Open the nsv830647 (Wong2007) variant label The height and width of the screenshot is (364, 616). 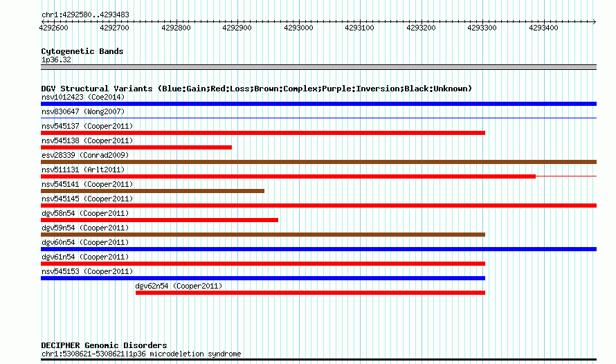[x=83, y=111]
